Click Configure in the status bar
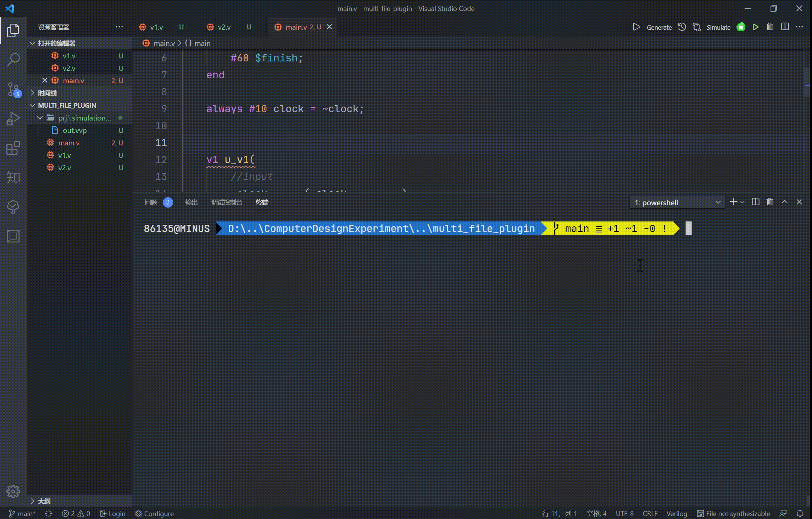Viewport: 812px width, 519px height. point(155,514)
